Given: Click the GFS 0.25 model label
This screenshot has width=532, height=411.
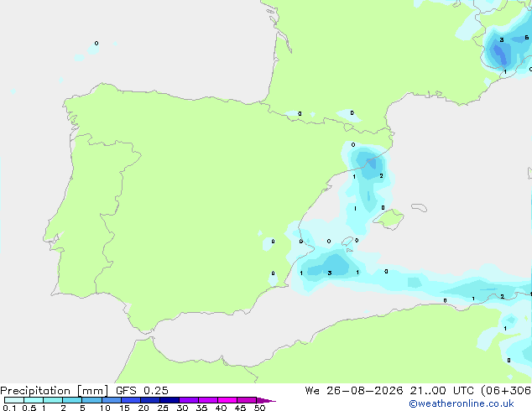Looking at the screenshot, I should click(142, 391).
